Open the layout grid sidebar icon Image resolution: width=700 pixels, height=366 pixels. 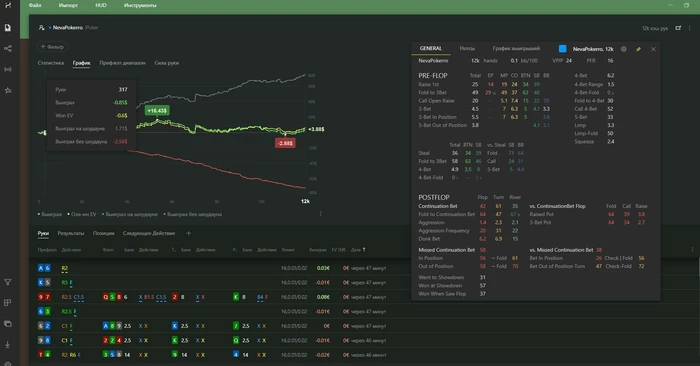[x=8, y=303]
